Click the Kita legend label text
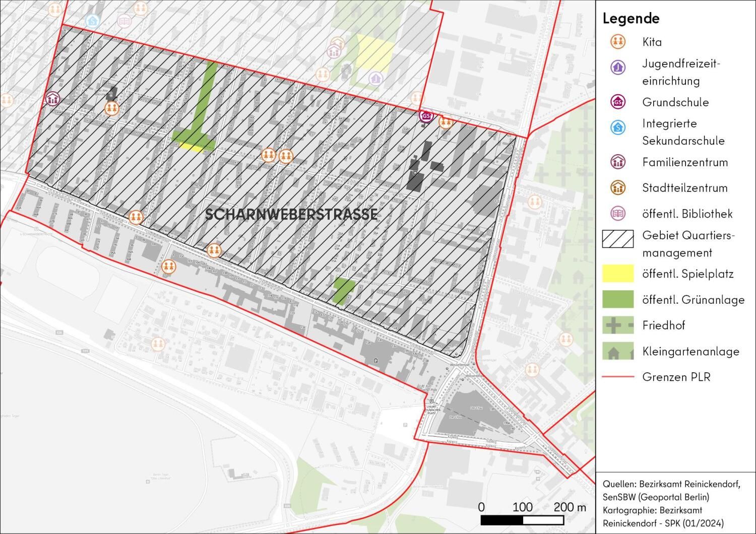Viewport: 756px width, 534px height. (652, 42)
